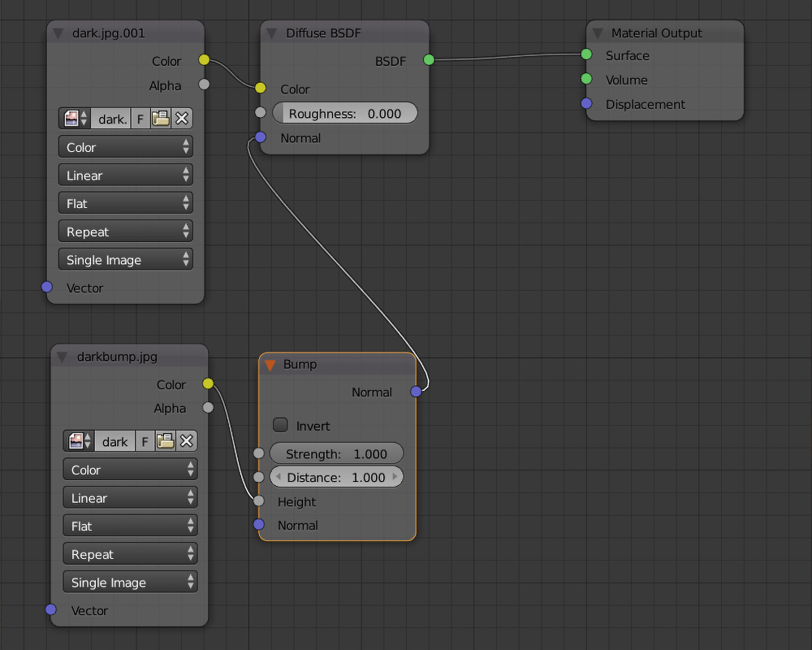Viewport: 812px width, 650px height.
Task: Open image file in dark.jpg.001 node
Action: (161, 119)
